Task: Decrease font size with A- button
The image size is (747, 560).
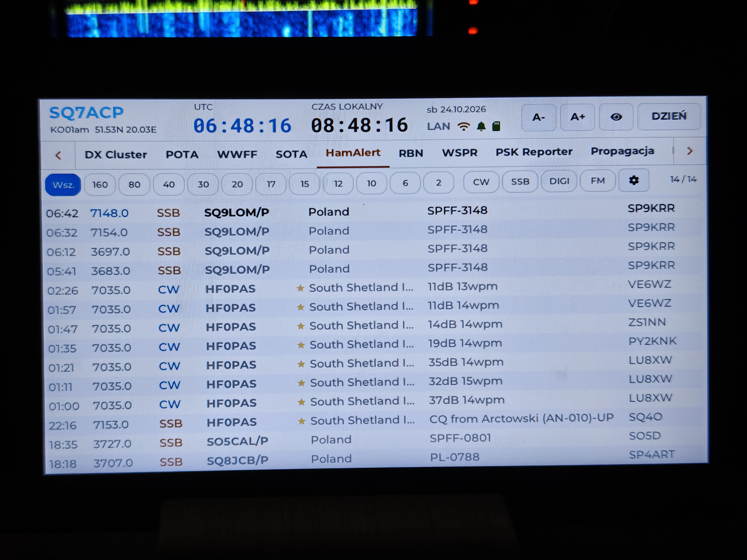Action: tap(538, 117)
